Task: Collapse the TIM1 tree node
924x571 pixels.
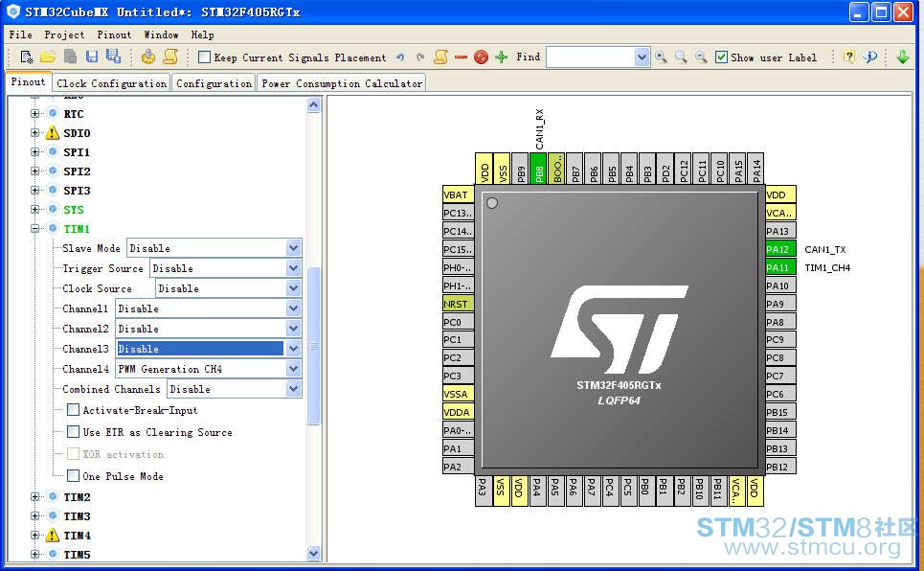Action: 35,228
